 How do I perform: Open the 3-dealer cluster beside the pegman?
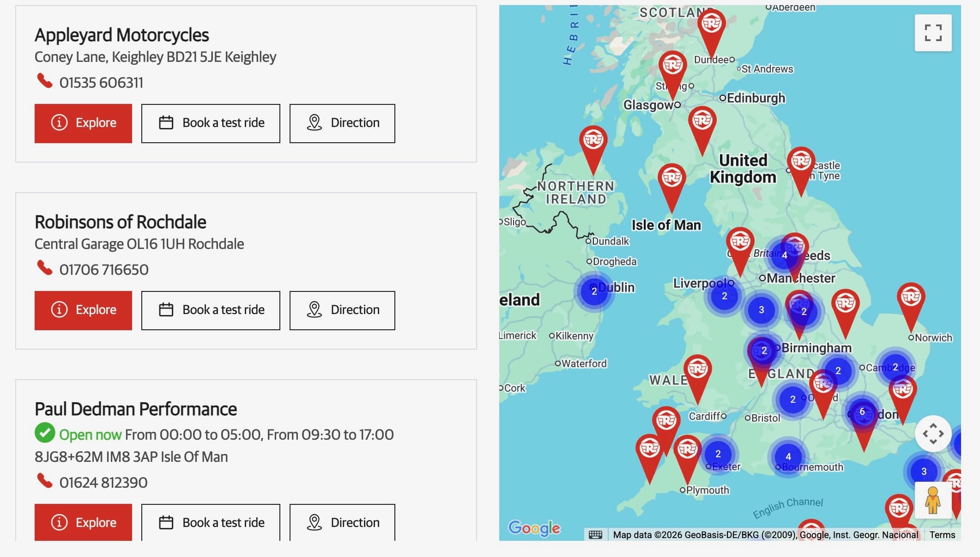pos(924,472)
